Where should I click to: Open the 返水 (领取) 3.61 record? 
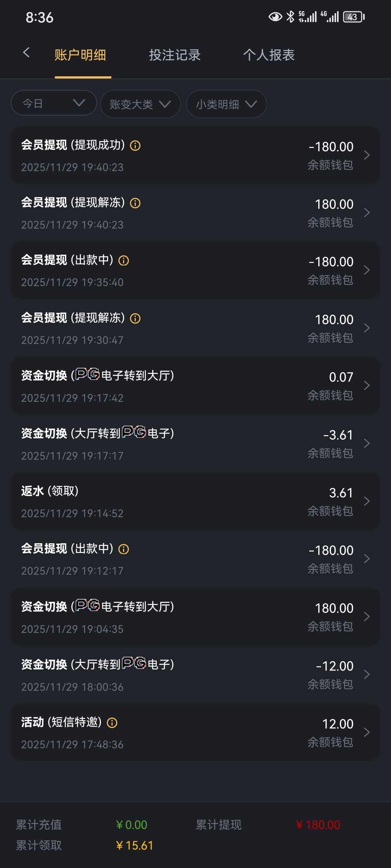195,501
